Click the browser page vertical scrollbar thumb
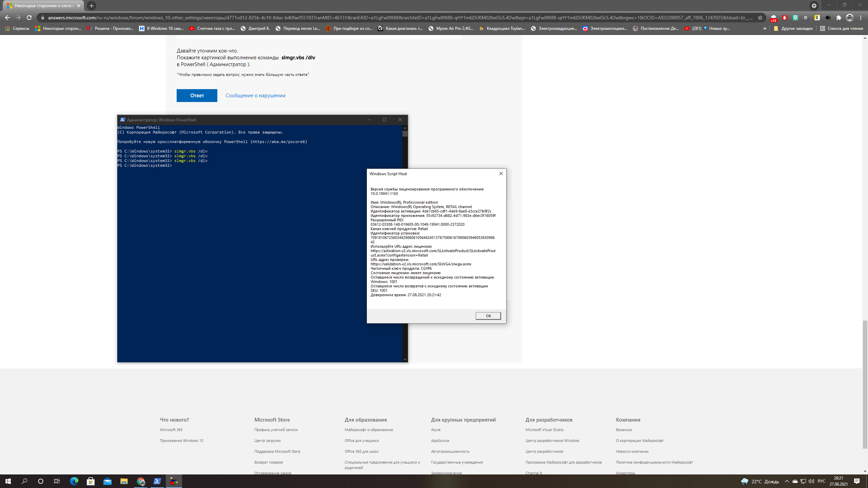 point(865,385)
